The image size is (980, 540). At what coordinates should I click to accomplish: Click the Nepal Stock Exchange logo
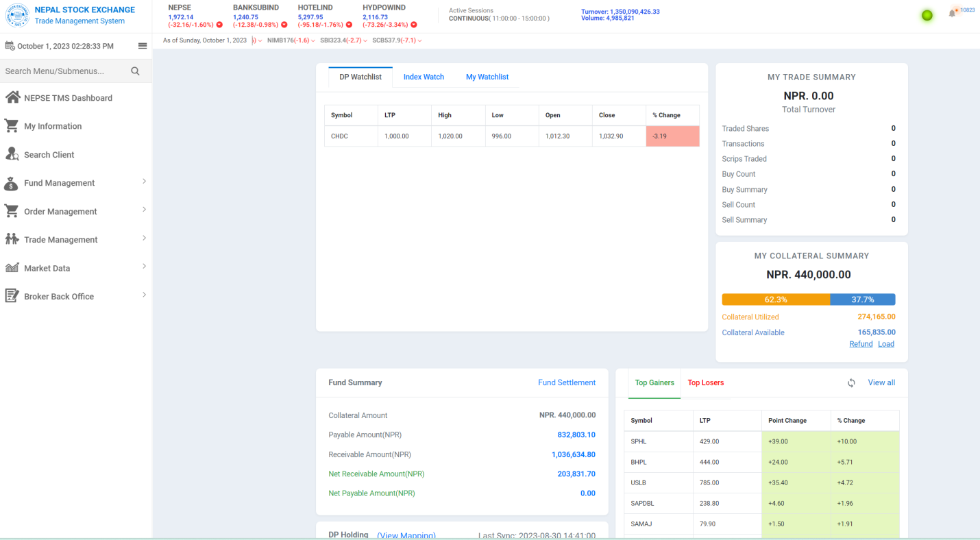coord(17,16)
